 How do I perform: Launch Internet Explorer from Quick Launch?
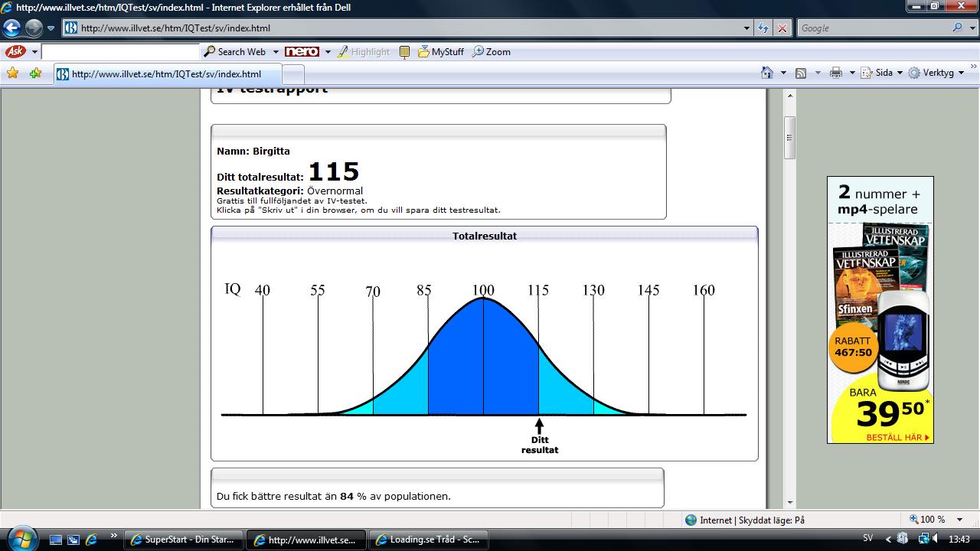pyautogui.click(x=91, y=540)
